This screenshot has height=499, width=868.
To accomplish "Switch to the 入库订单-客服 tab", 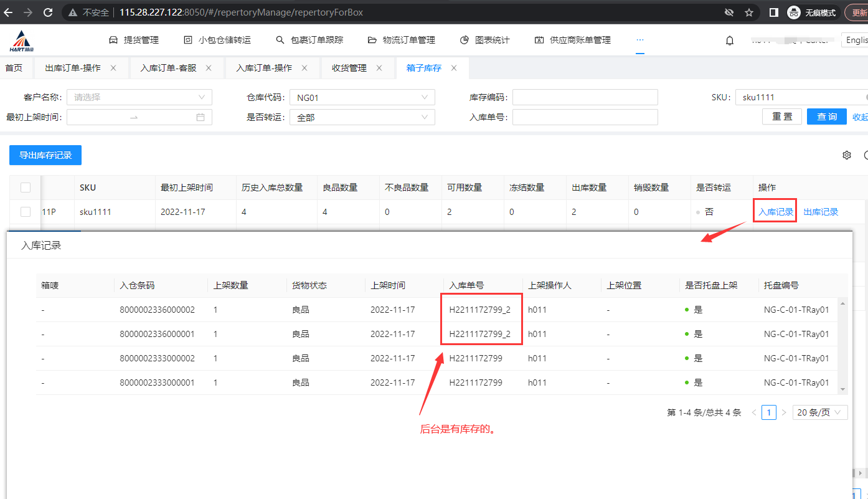I will tap(168, 68).
